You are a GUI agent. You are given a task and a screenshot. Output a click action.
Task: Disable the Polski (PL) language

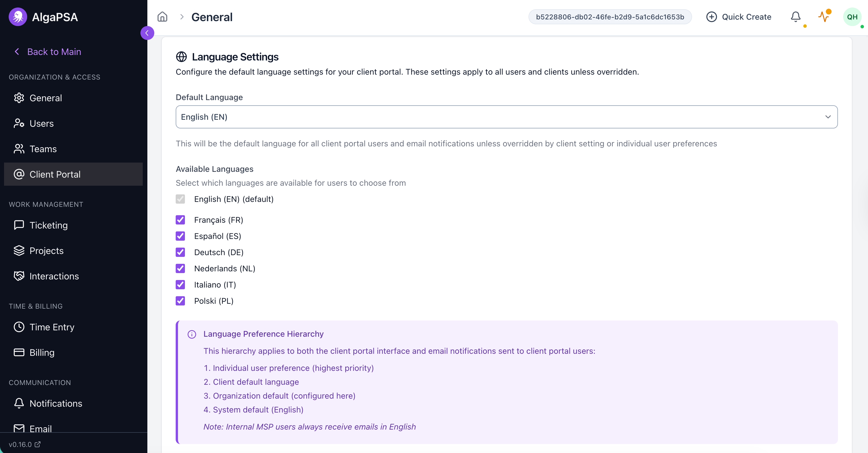pos(180,301)
